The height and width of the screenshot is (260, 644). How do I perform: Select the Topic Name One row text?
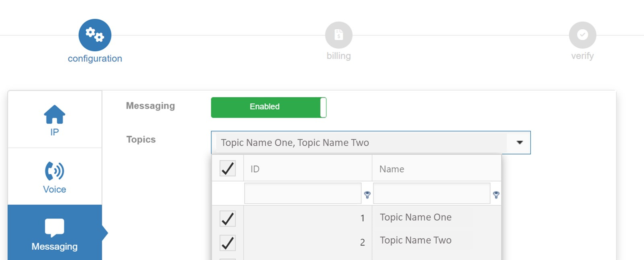(415, 217)
